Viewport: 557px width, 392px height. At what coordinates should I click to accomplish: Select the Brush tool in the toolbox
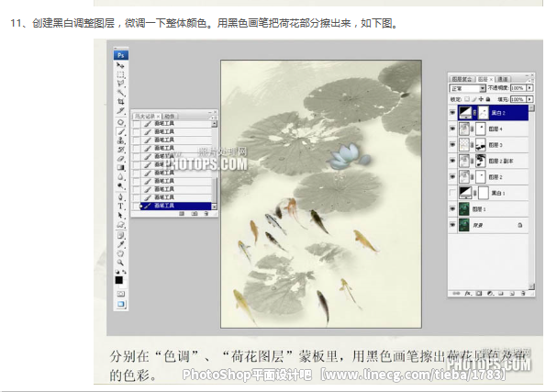[120, 131]
